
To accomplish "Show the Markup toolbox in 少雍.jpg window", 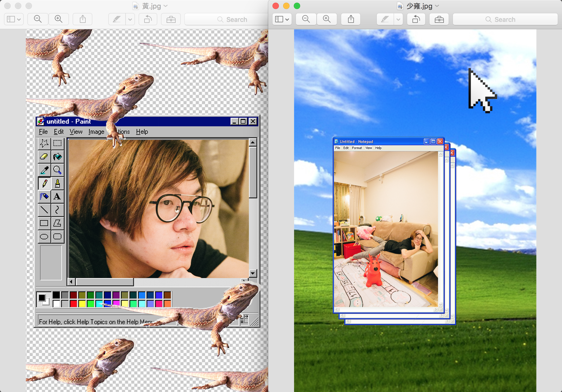I will 439,19.
